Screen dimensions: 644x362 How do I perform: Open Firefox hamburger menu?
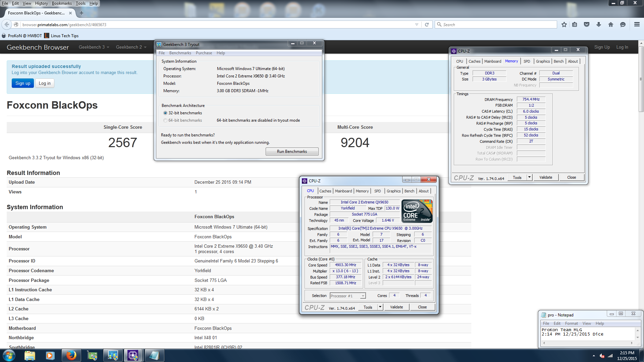637,24
